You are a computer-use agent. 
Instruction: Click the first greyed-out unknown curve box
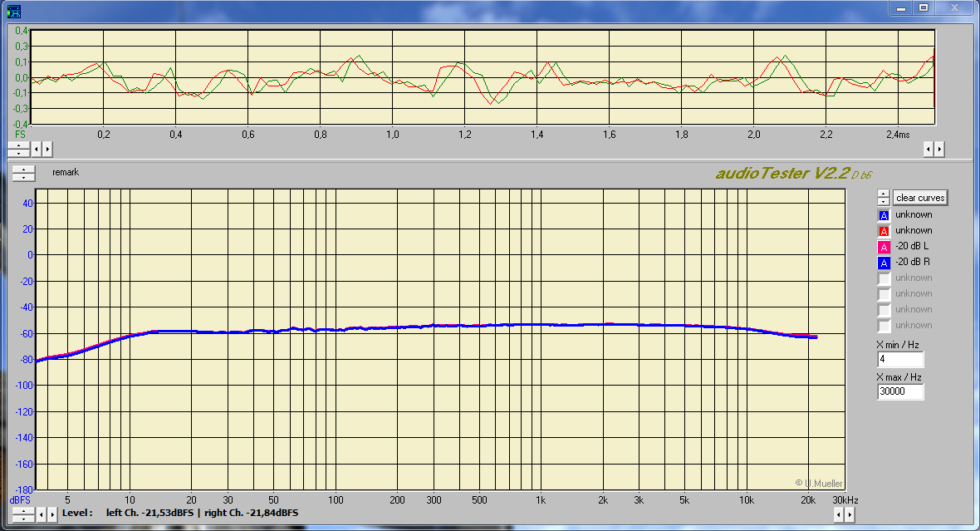(884, 278)
